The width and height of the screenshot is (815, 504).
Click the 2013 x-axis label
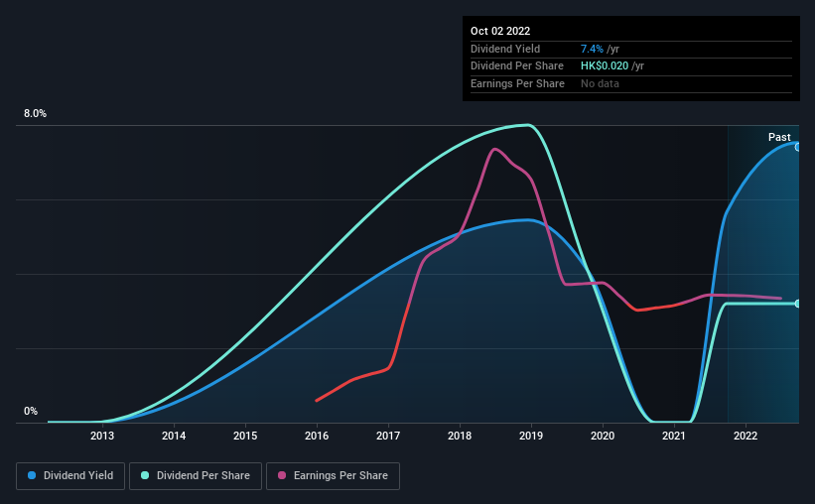[102, 436]
